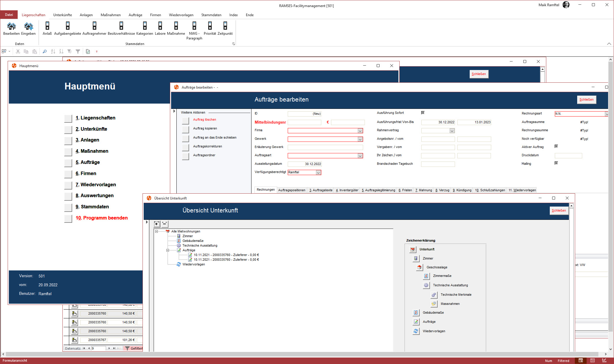This screenshot has height=364, width=614.
Task: Click the sort descending toolbar icon
Action: coord(61,51)
